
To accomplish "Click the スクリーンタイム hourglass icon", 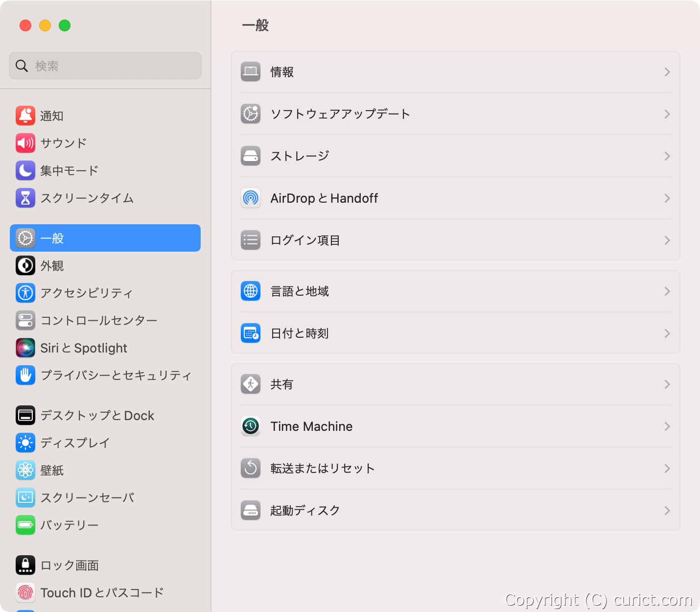I will 25,198.
